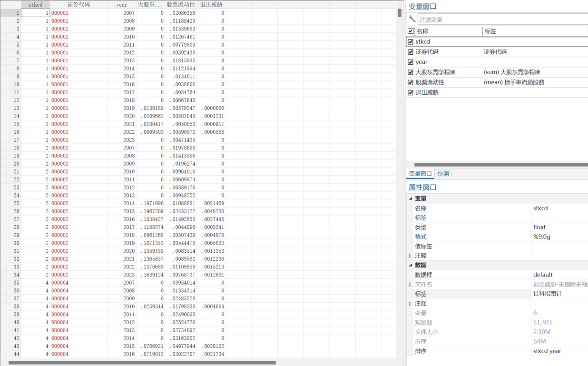Toggle the select-all checkbox next to 名称
Viewport: 588px width, 366px height.
[x=411, y=31]
